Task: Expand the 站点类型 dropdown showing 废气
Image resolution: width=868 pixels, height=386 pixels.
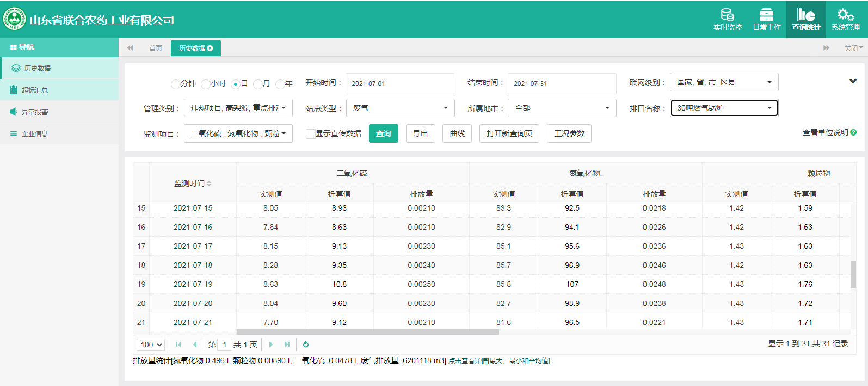Action: click(x=400, y=108)
